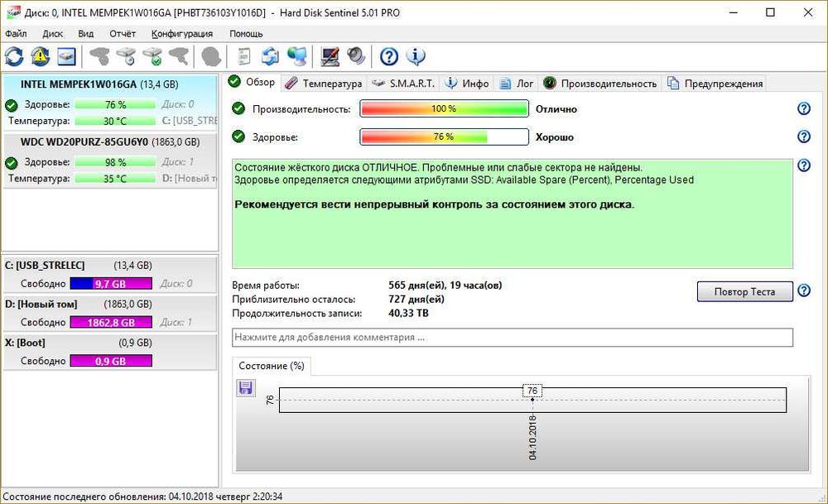This screenshot has height=504, width=828.
Task: Click green check icon beside Производительность label
Action: 238,108
